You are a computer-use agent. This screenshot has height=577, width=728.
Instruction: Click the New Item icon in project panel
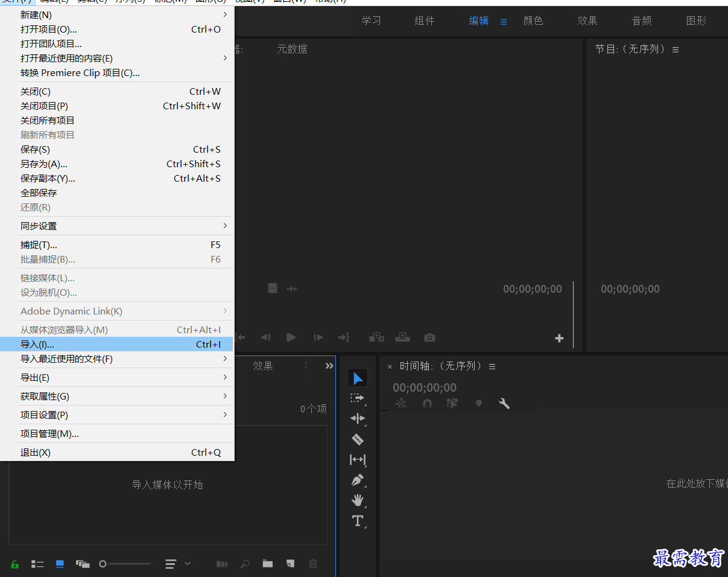coord(290,564)
